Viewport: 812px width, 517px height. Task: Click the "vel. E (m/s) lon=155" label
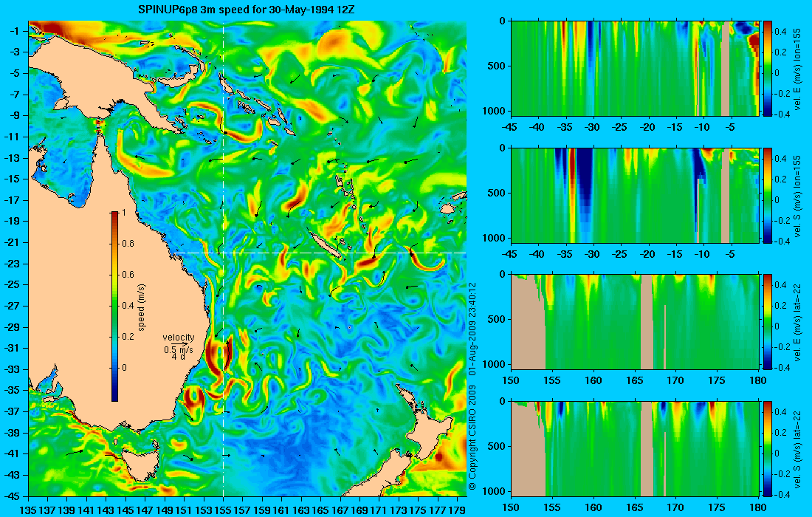(798, 69)
